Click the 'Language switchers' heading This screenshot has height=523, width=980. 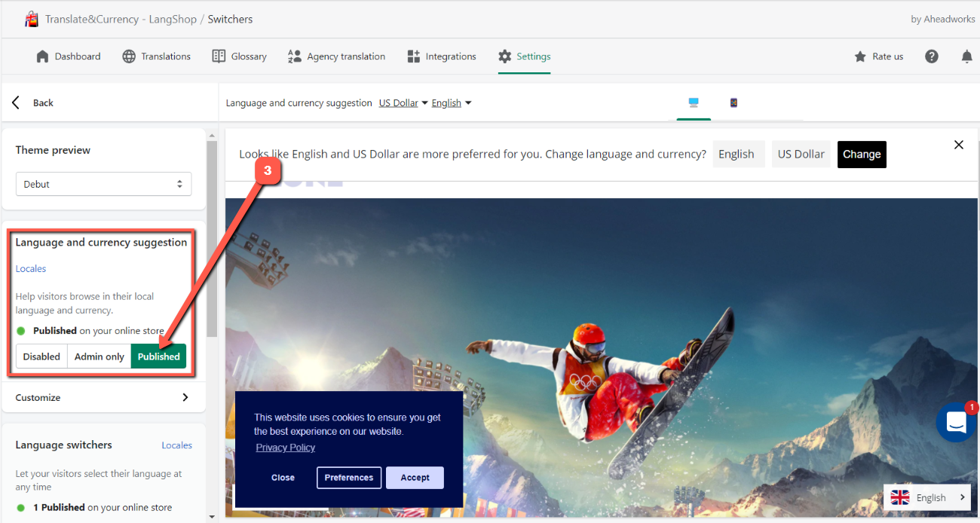tap(63, 445)
